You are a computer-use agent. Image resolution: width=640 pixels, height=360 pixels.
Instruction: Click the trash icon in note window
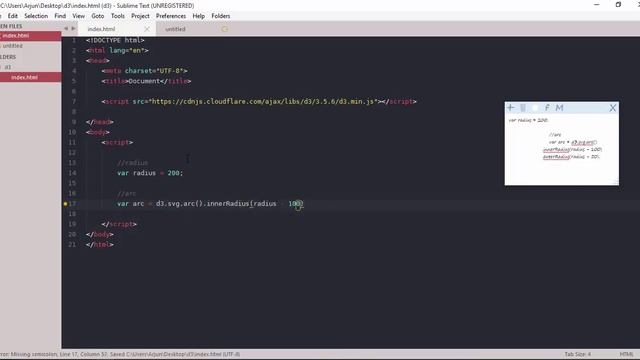(523, 108)
